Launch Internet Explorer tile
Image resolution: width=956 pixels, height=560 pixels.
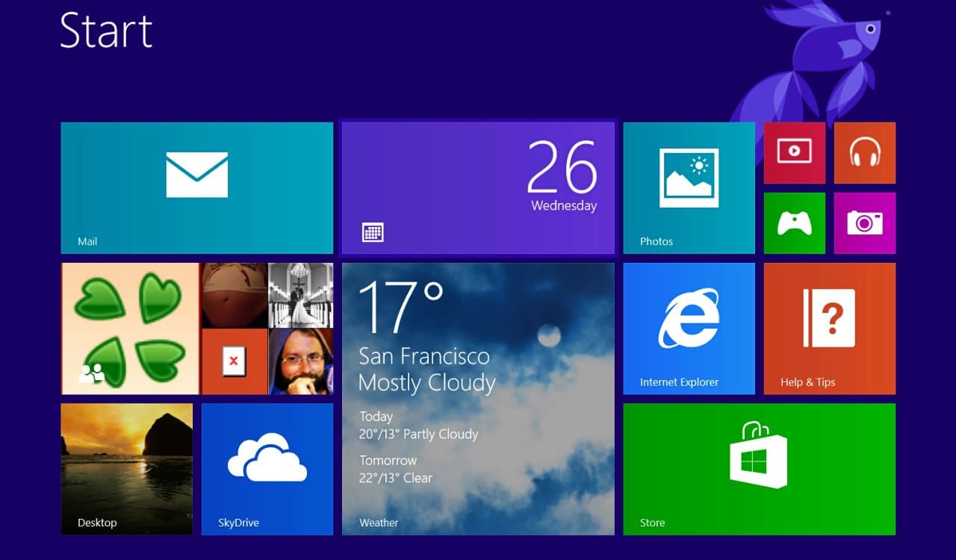click(689, 329)
